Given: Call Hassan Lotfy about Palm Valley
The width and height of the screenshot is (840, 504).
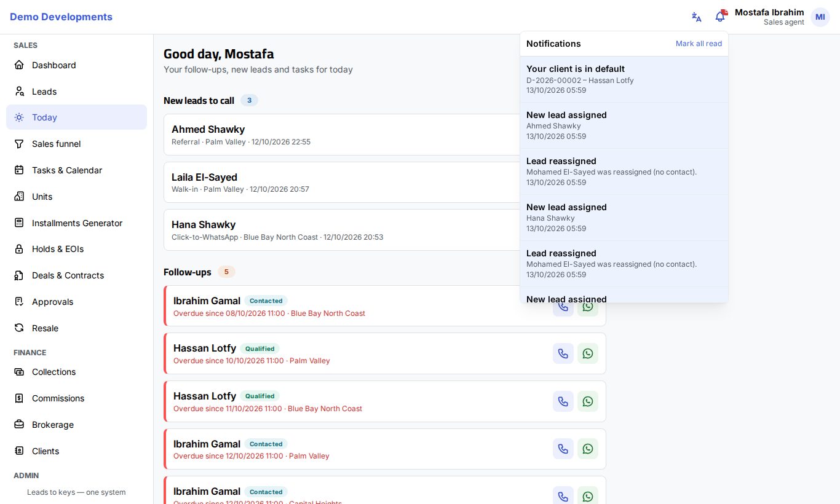Looking at the screenshot, I should 563,353.
